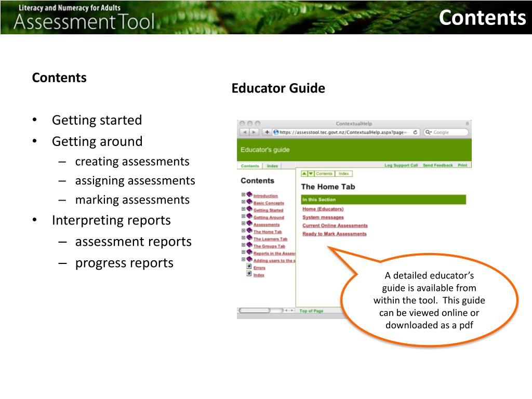
Task: Open The Learners Tab contents link
Action: 270,239
